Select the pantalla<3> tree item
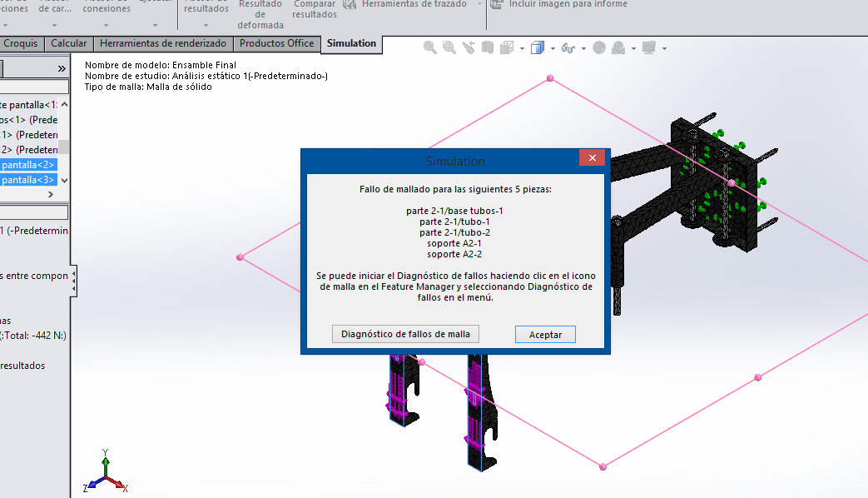The width and height of the screenshot is (868, 498). pyautogui.click(x=27, y=180)
